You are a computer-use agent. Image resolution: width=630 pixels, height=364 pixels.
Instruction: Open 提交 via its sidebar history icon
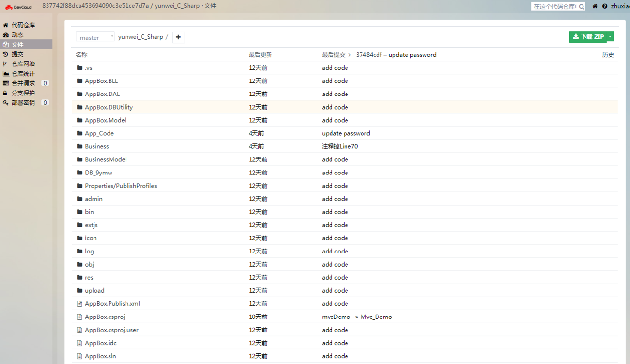tap(6, 54)
